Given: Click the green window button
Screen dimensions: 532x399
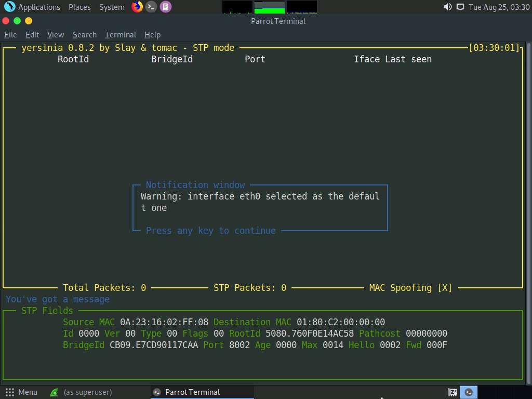Looking at the screenshot, I should click(x=17, y=21).
